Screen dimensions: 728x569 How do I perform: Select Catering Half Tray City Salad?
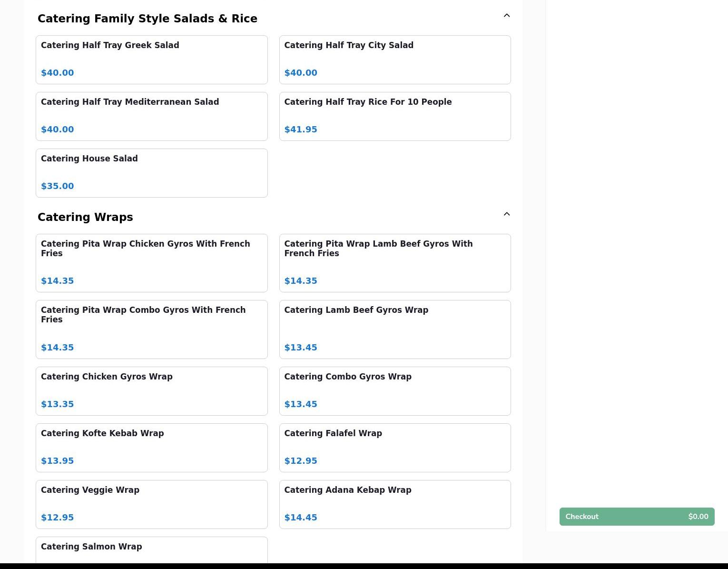pos(394,60)
